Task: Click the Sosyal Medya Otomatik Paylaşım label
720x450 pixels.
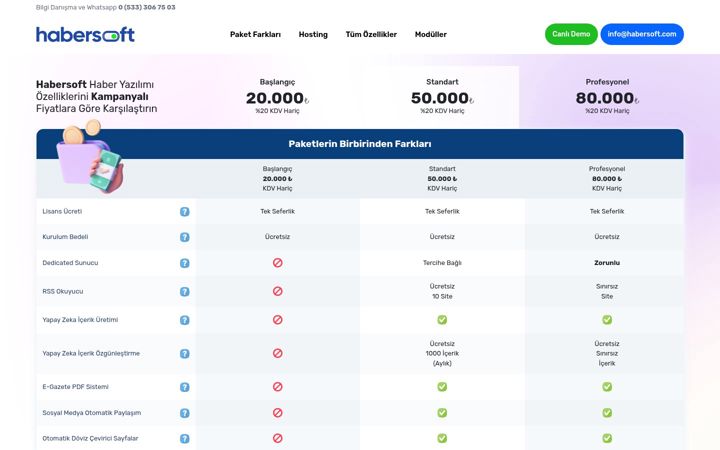Action: pos(91,413)
